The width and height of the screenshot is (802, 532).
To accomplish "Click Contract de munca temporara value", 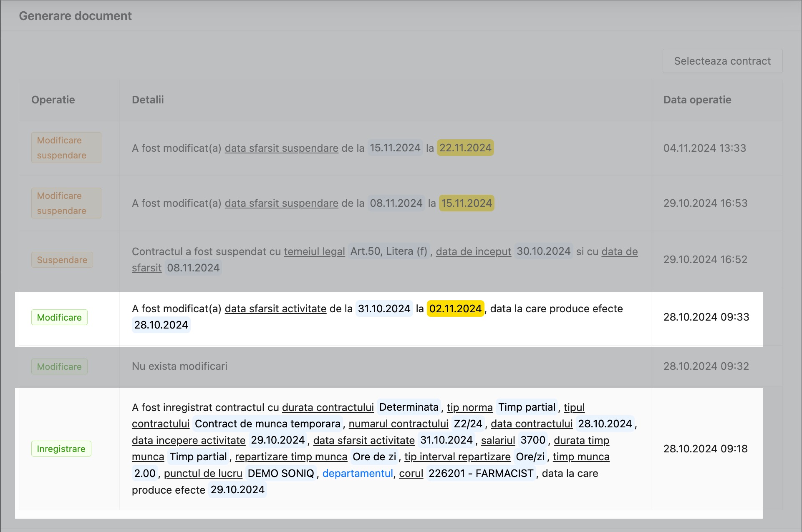I will coord(267,424).
